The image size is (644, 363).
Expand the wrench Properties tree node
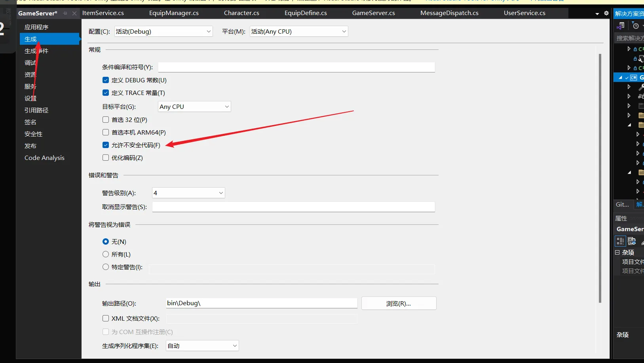click(629, 87)
